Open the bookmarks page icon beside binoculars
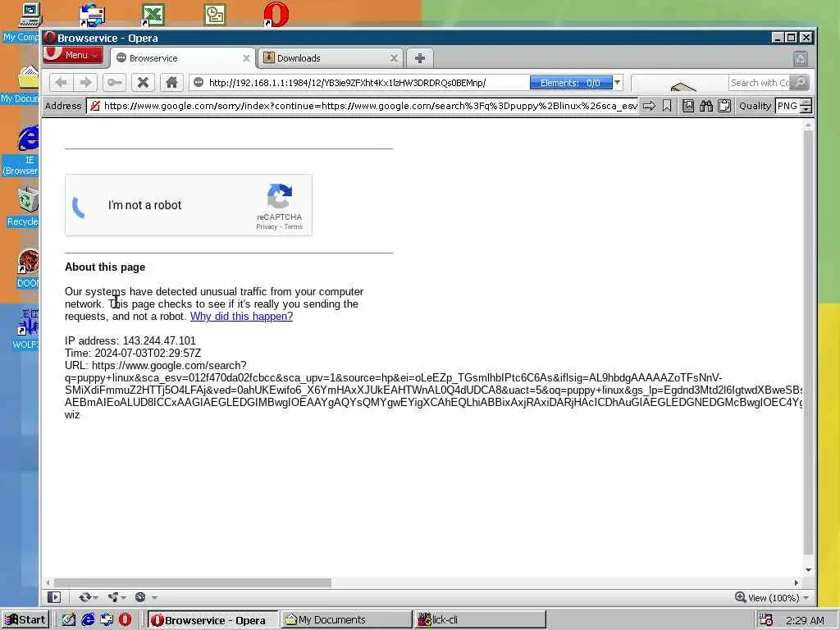 [x=688, y=106]
